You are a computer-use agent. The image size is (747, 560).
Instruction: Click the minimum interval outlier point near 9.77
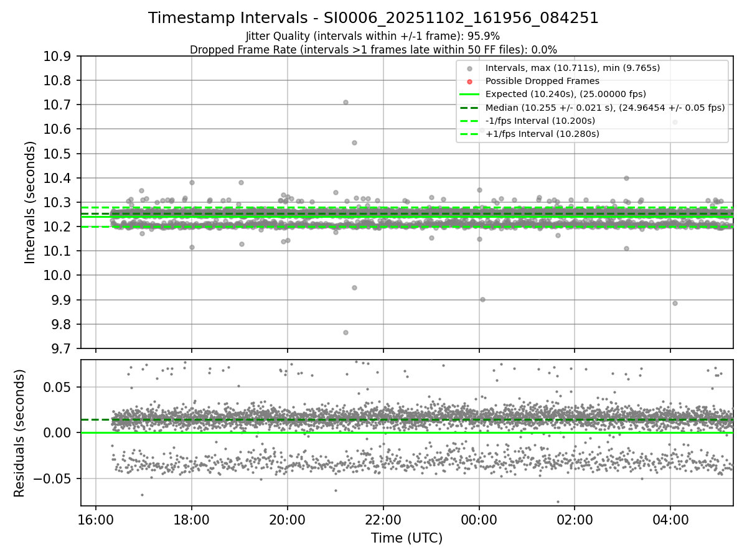click(x=345, y=332)
